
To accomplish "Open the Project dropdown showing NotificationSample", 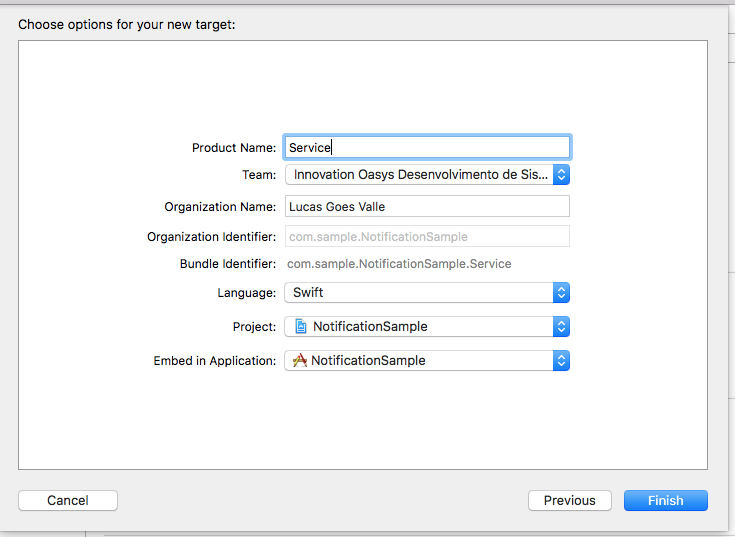I will (x=427, y=327).
